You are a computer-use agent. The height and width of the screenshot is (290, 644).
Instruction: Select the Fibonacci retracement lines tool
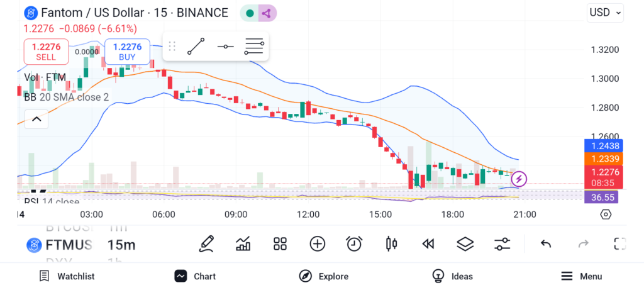(254, 47)
